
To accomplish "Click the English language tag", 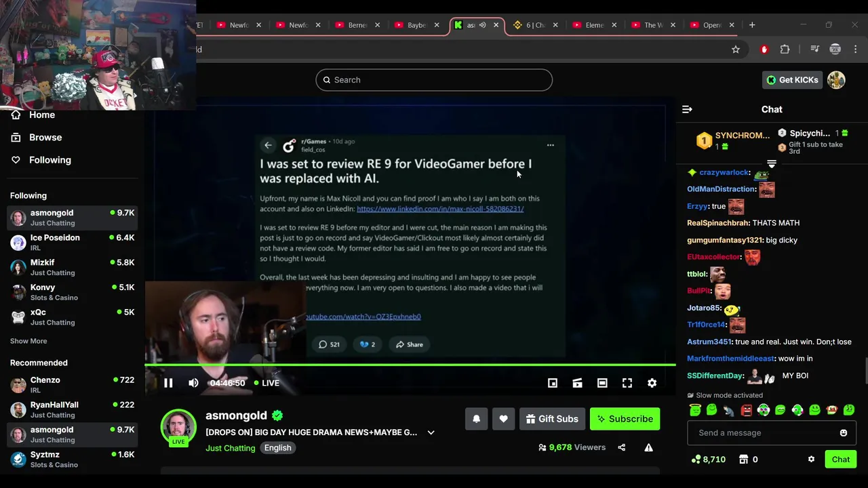I will (277, 448).
